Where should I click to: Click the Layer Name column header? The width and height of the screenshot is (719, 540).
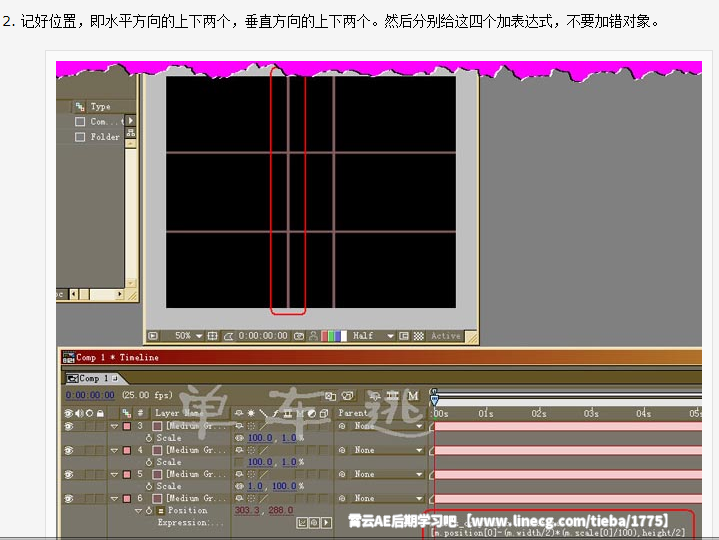click(179, 413)
